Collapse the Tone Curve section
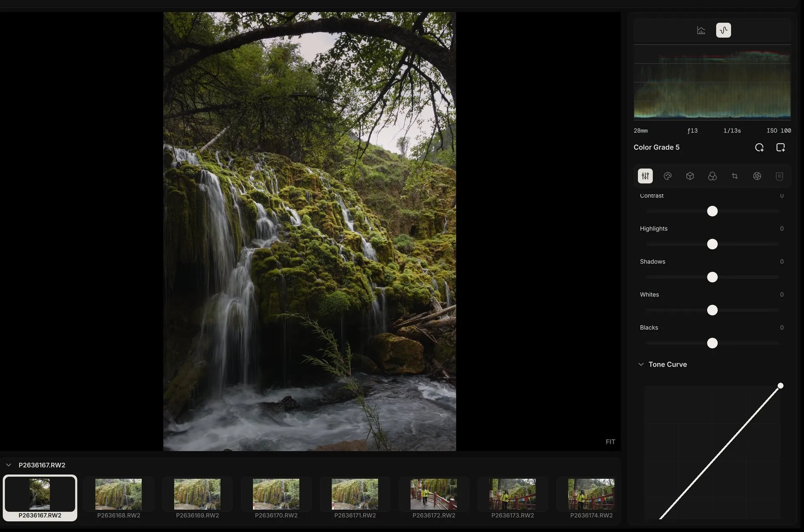 coord(641,365)
